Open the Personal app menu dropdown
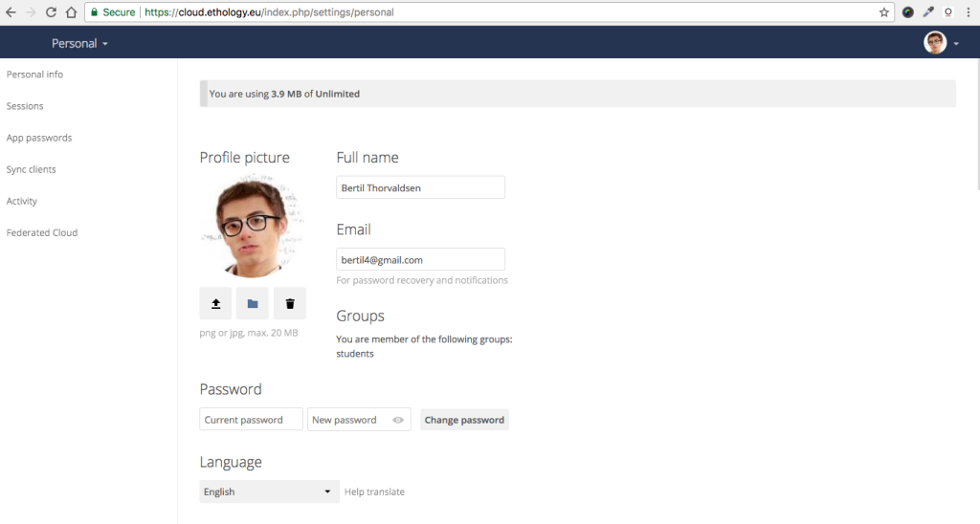Image resolution: width=980 pixels, height=524 pixels. pos(79,43)
